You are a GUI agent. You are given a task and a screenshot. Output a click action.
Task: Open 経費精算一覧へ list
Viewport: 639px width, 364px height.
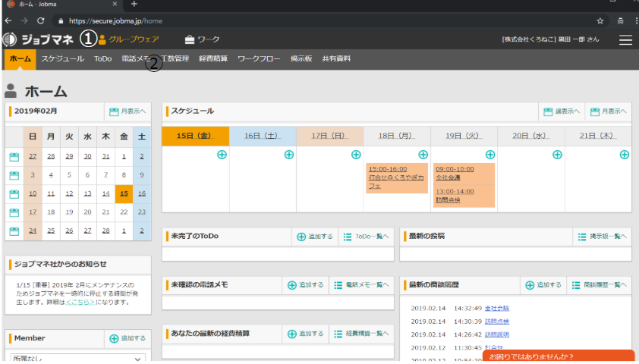tap(361, 334)
